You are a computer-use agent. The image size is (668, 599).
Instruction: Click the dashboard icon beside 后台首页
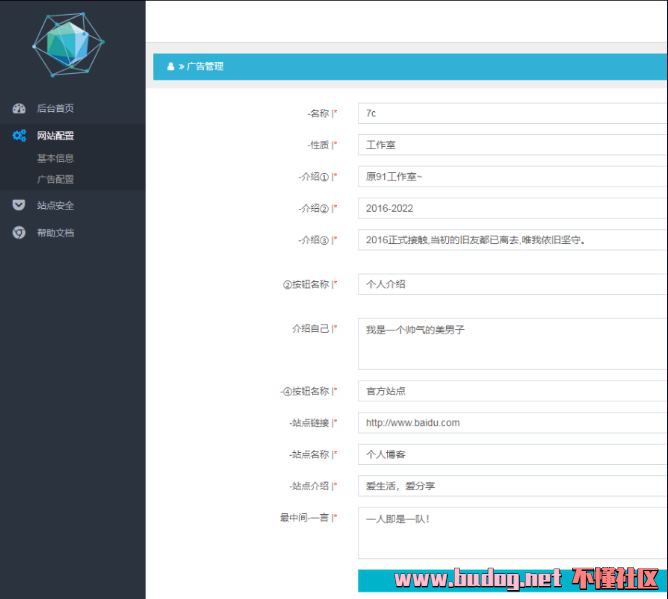click(19, 108)
